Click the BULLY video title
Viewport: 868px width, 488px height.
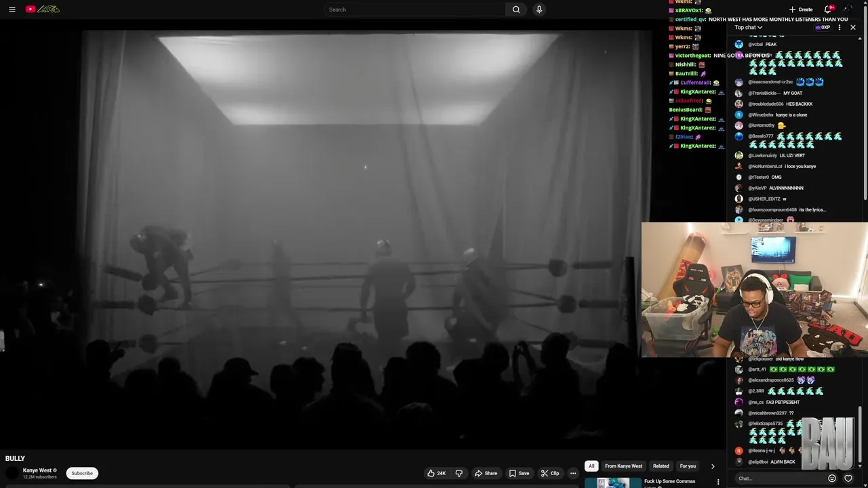[15, 459]
